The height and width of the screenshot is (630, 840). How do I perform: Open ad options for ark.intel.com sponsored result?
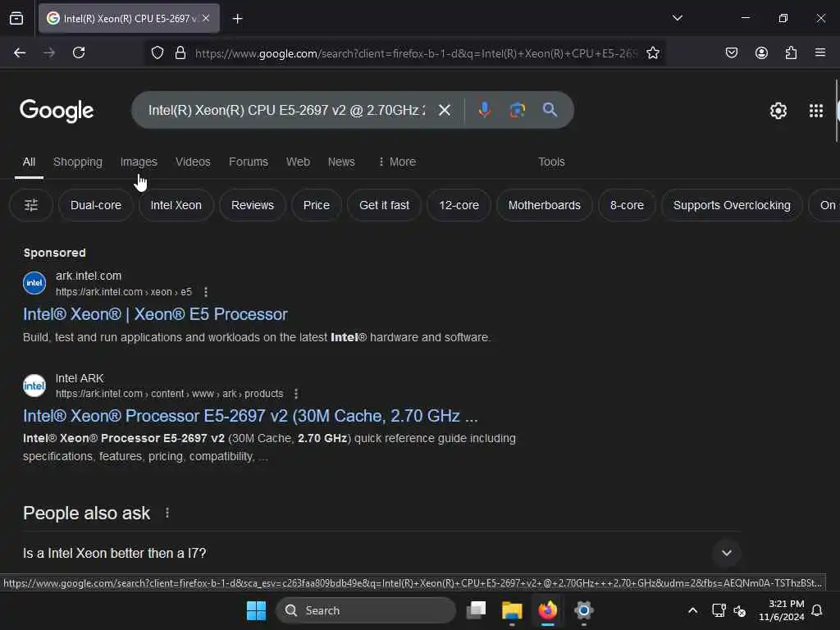click(206, 292)
